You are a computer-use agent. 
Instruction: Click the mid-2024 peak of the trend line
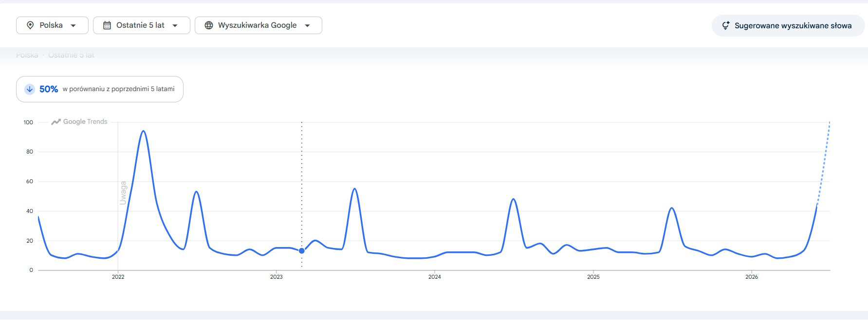[513, 199]
